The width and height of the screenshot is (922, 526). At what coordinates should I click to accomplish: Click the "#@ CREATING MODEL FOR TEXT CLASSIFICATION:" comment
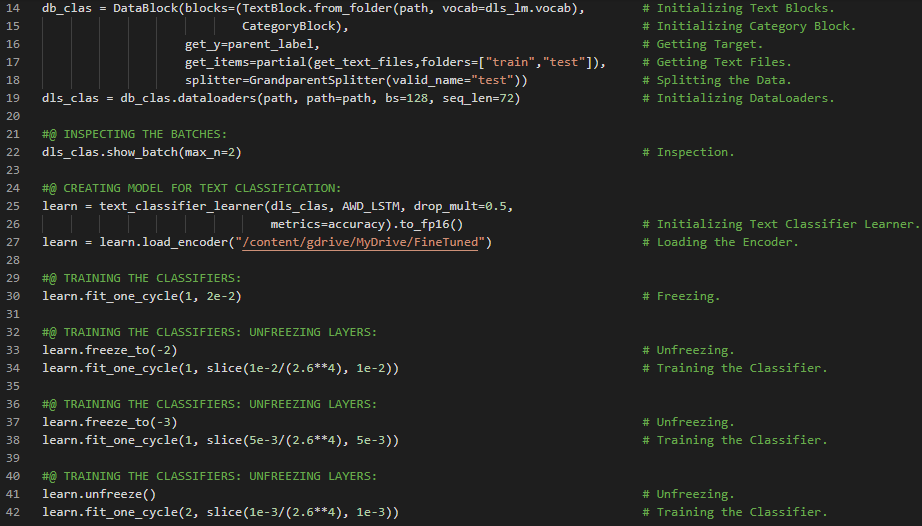tap(192, 188)
